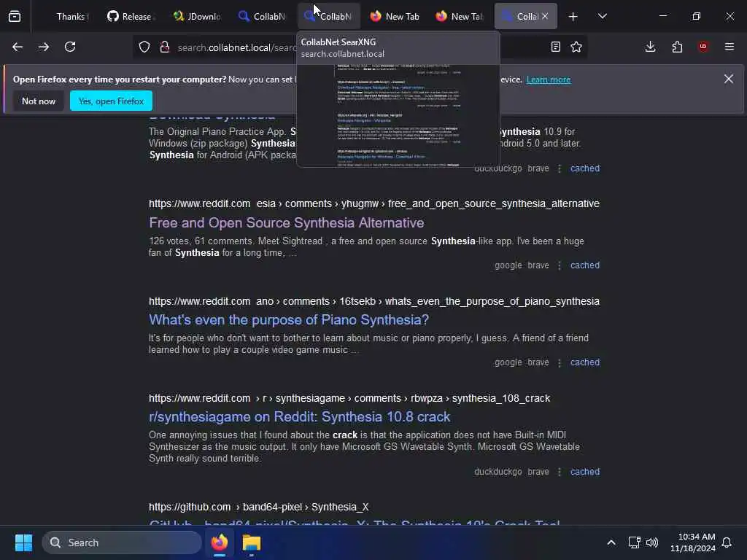This screenshot has height=560, width=747.
Task: Open cached link for Piano Synthesia purpose result
Action: [585, 362]
